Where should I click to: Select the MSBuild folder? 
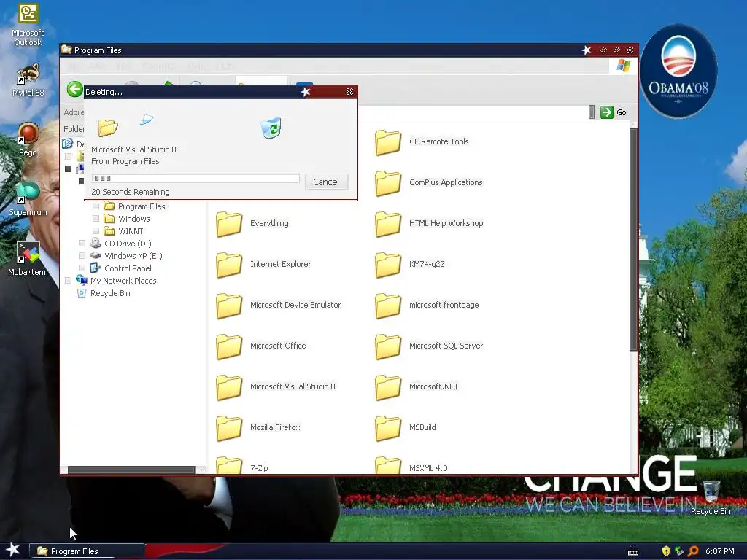click(x=405, y=428)
